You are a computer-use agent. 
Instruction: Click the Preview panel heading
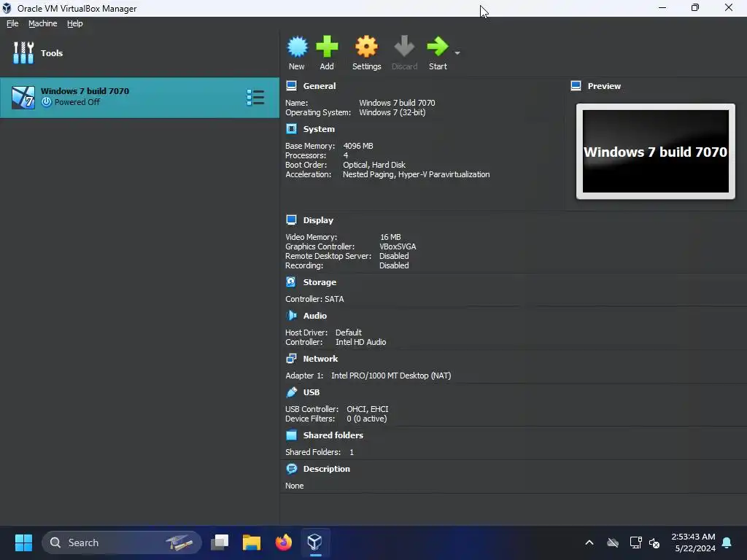(604, 86)
